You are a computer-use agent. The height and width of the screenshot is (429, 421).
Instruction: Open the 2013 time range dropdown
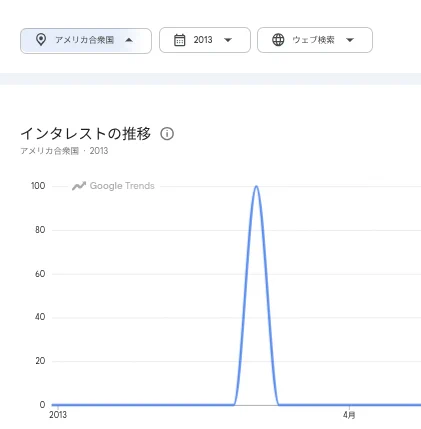click(x=205, y=40)
